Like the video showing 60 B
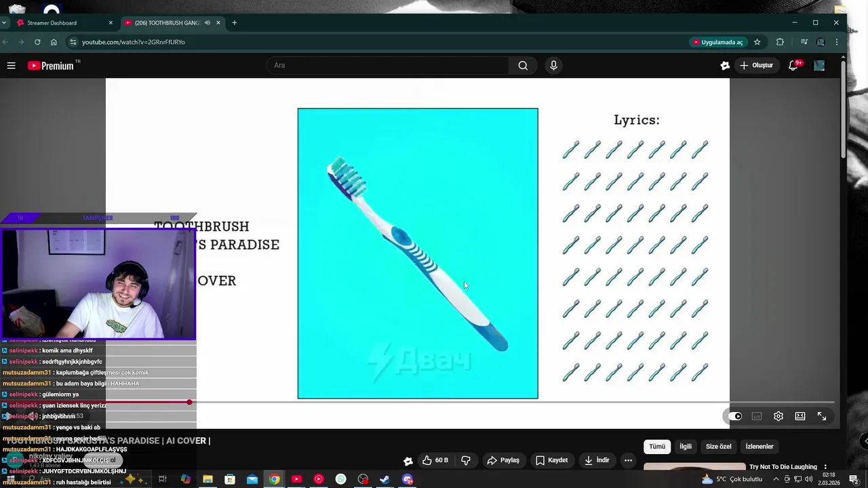This screenshot has height=488, width=868. [435, 460]
